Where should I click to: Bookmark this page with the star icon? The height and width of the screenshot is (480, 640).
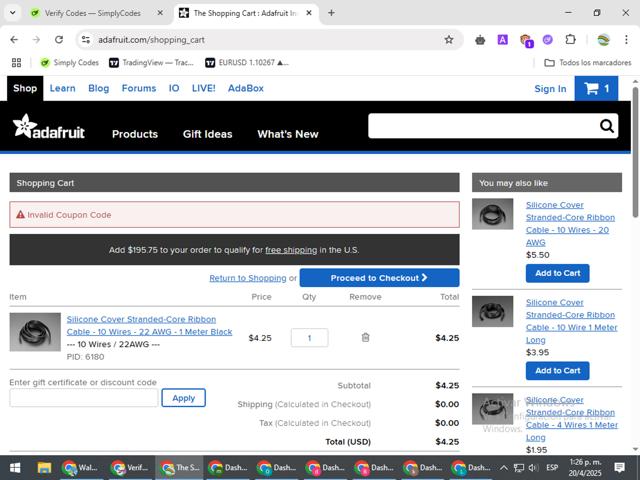(x=449, y=40)
